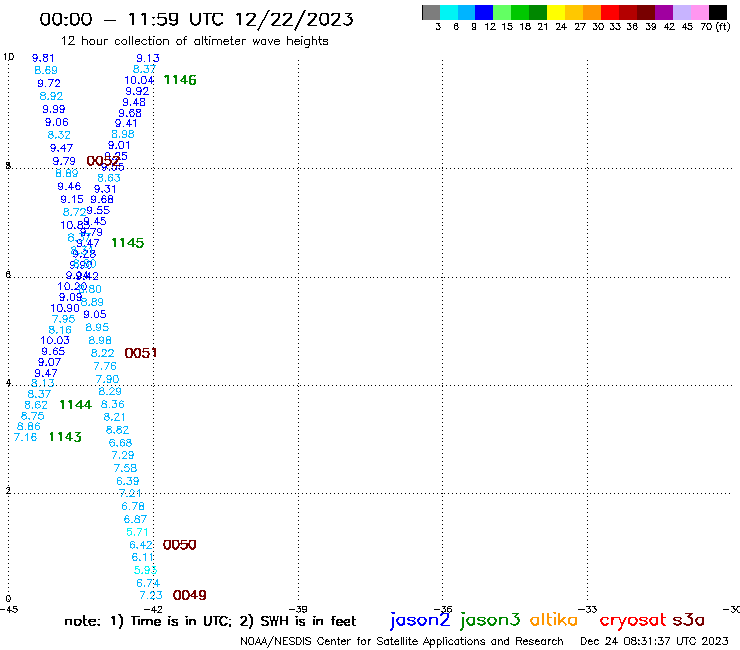Click the wave height value 7.95
This screenshot has height=650, width=740.
64,319
